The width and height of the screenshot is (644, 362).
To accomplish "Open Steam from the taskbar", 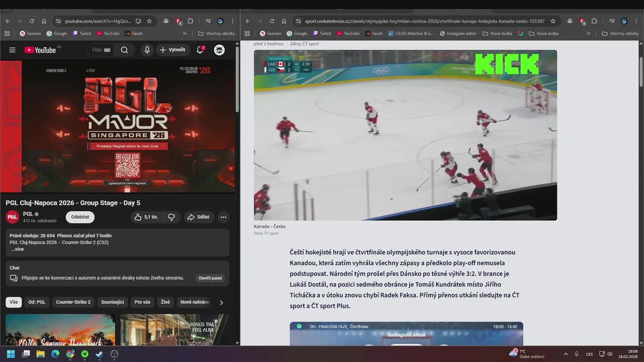I will click(x=99, y=354).
